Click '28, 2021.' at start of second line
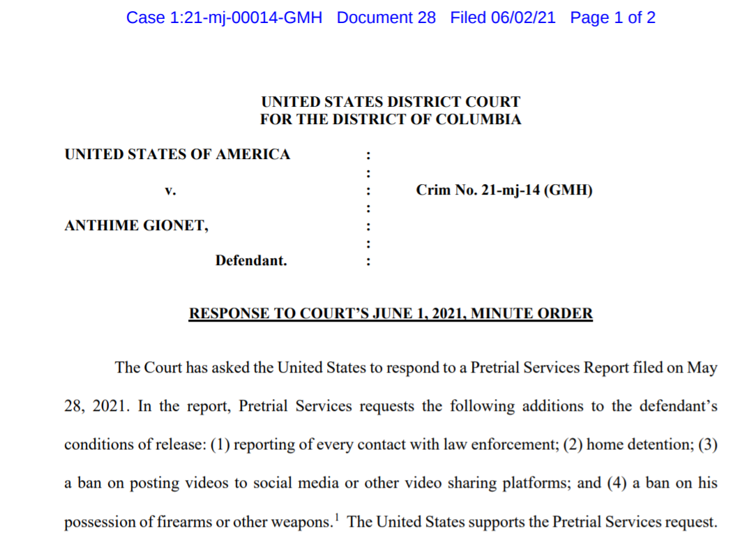This screenshot has width=756, height=533. click(97, 406)
